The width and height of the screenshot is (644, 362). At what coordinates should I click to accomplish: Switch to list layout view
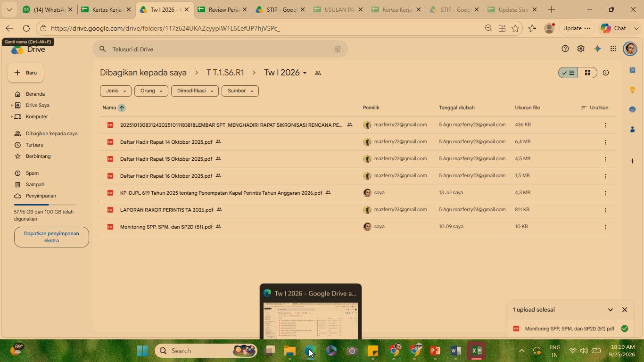568,73
